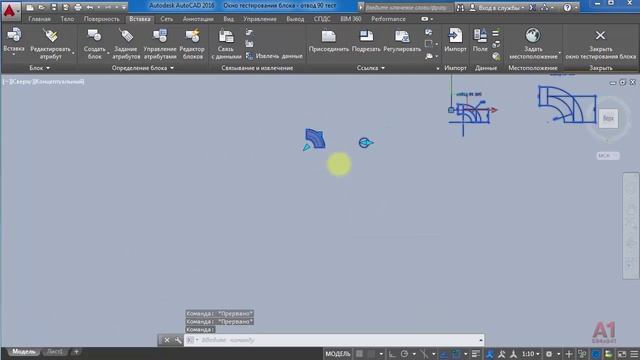Close the command line with X icon
This screenshot has height=360, width=640.
[167, 340]
